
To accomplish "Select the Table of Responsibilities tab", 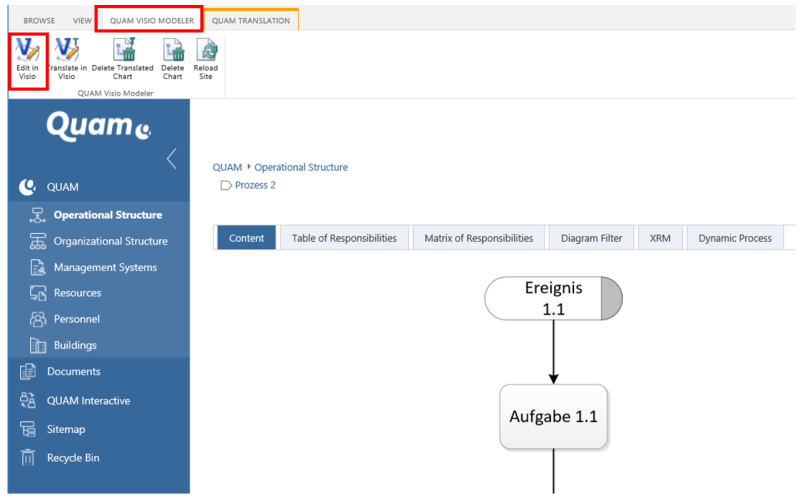I will coord(344,238).
